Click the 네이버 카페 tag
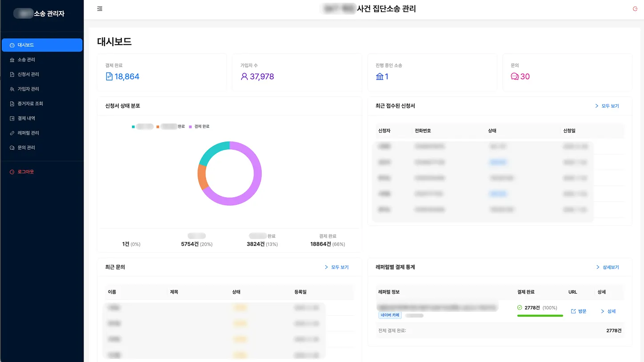Viewport: 644px width, 362px height. click(390, 315)
